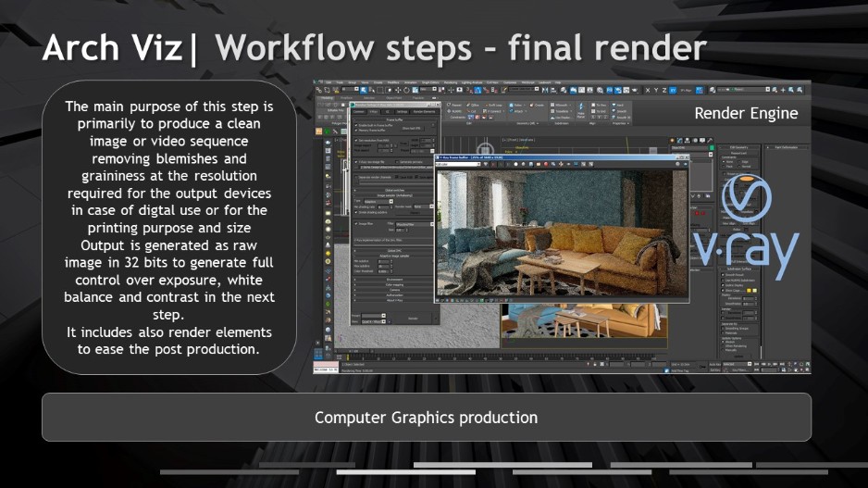Click Make Planar in the ribbon

(581, 109)
